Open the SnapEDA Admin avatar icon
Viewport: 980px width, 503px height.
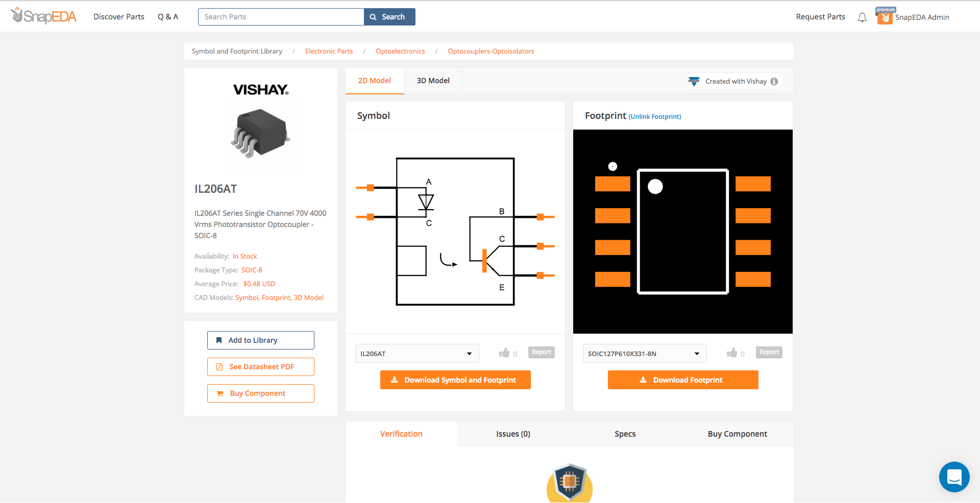[x=885, y=17]
